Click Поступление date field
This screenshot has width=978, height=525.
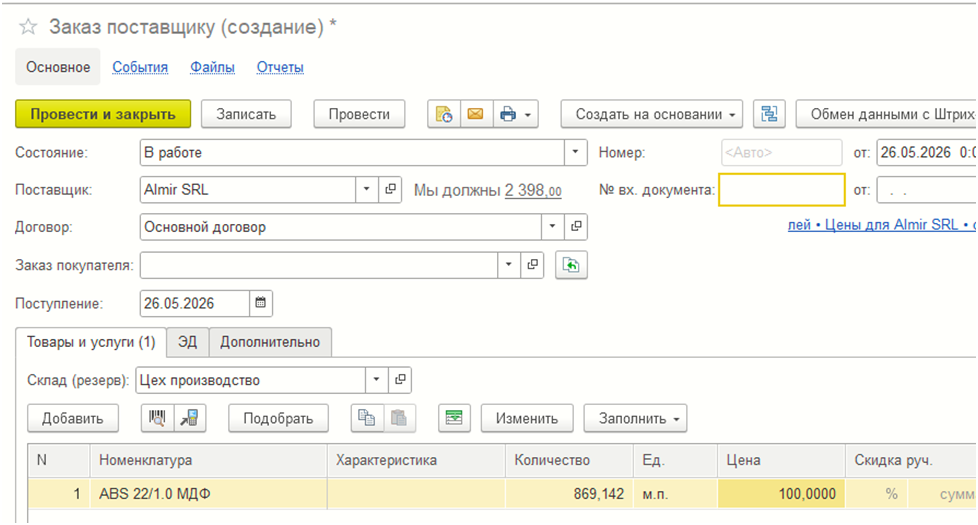[x=195, y=303]
